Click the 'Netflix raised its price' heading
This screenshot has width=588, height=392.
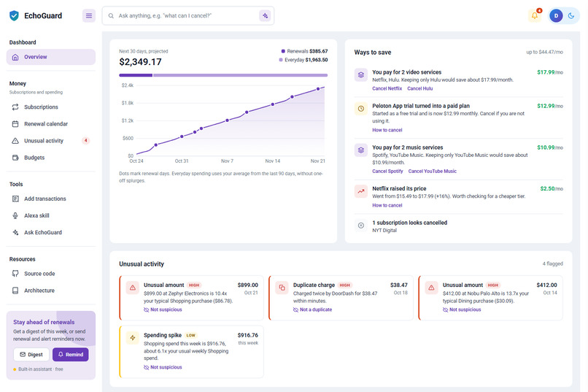(x=399, y=188)
